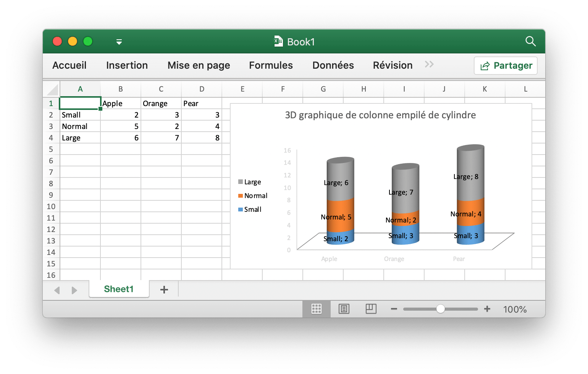Select the Sheet1 tab
Image resolution: width=588 pixels, height=374 pixels.
pos(119,289)
